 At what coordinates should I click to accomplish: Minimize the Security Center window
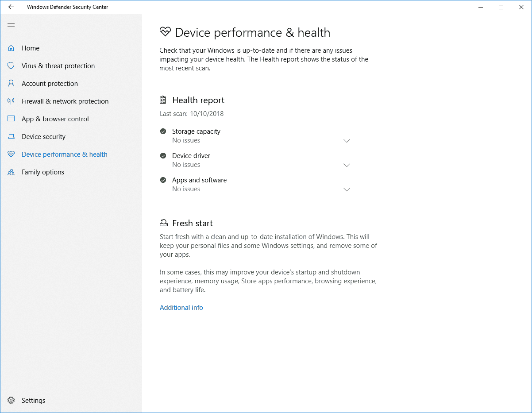481,7
